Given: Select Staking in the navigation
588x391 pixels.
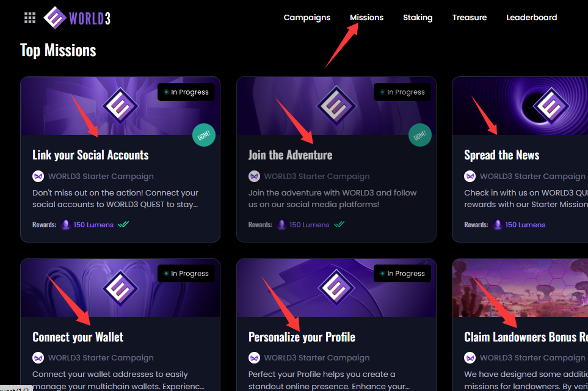Looking at the screenshot, I should click(x=418, y=18).
